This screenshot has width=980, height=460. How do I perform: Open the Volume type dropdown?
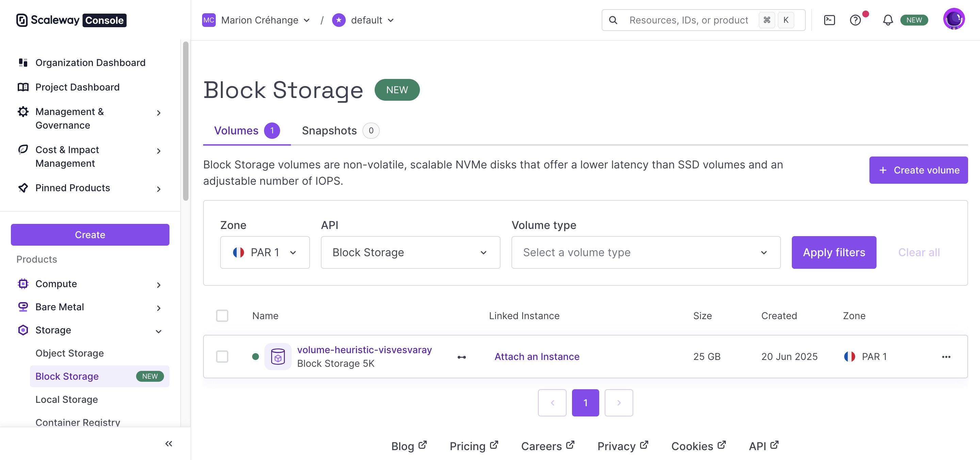tap(646, 252)
